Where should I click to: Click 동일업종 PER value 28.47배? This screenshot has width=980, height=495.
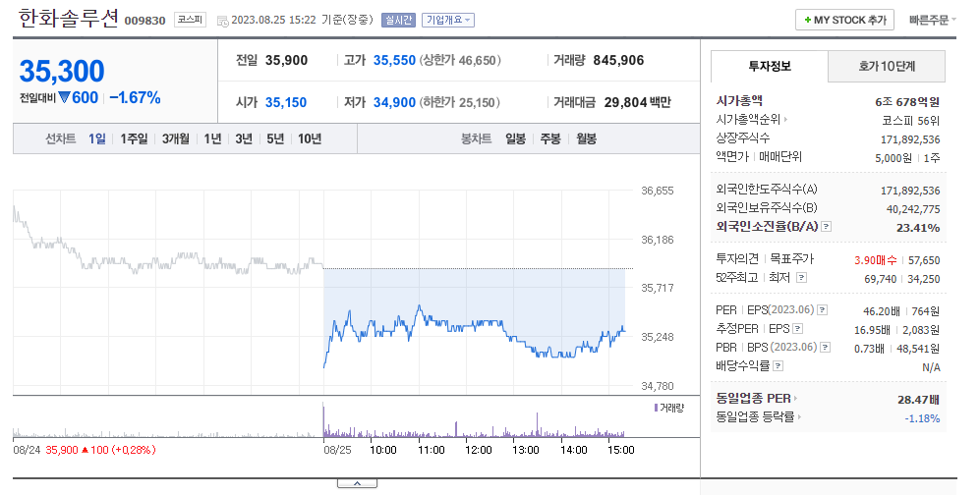tap(919, 400)
